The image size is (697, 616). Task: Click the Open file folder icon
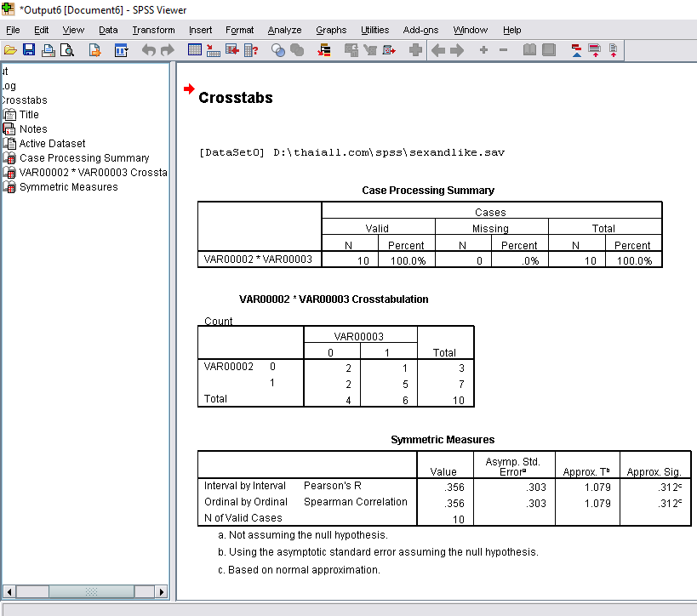[10, 51]
